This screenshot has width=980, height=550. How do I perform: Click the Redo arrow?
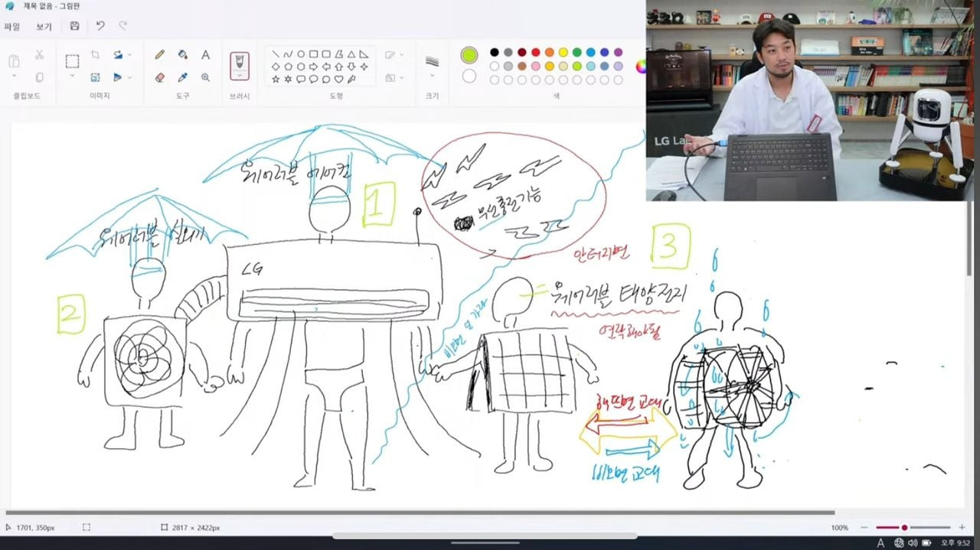tap(122, 26)
